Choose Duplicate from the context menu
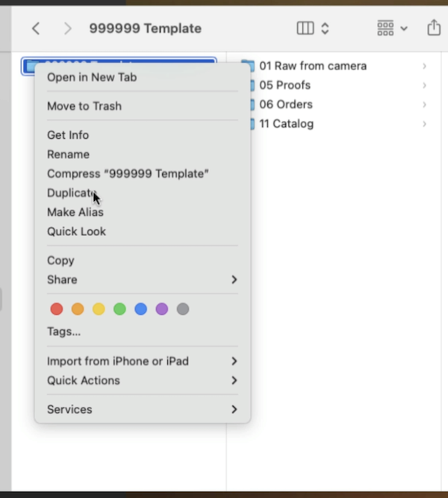Image resolution: width=448 pixels, height=498 pixels. point(72,193)
